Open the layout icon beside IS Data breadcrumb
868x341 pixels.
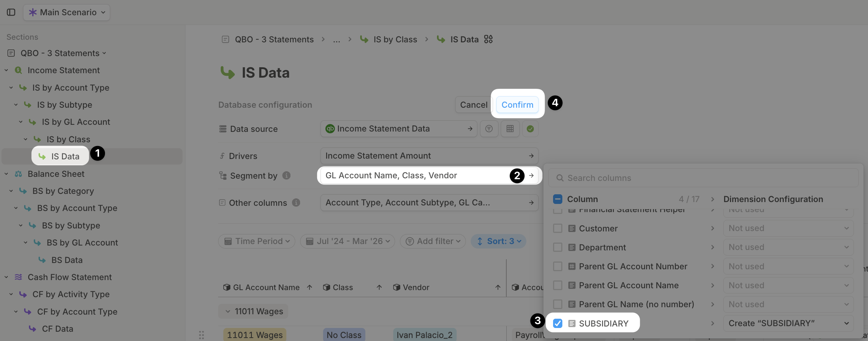489,39
